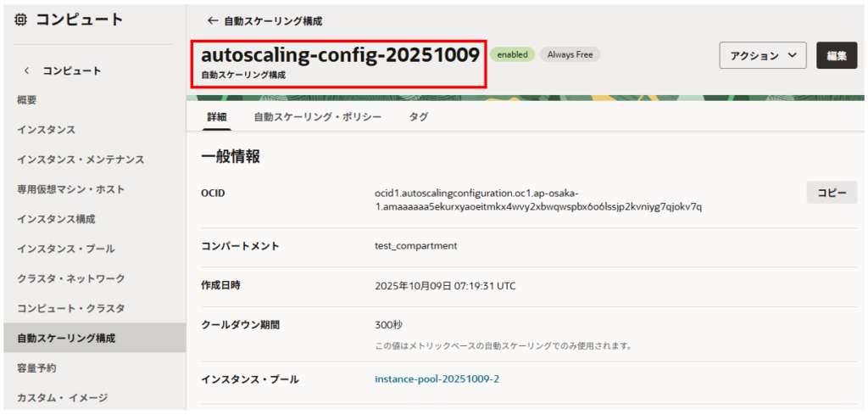Copy the OCID with the コピー button
The height and width of the screenshot is (415, 868).
point(831,193)
